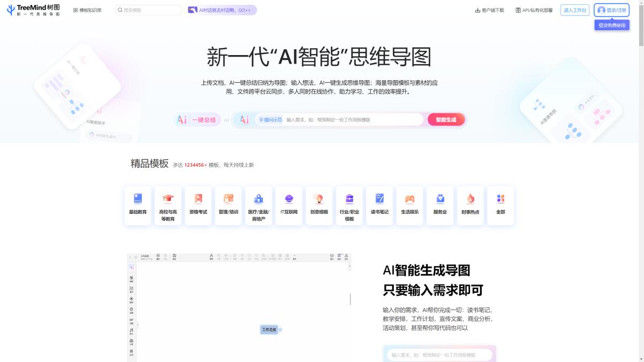The width and height of the screenshot is (644, 362).
Task: Open 客户端下载 download link
Action: (489, 10)
